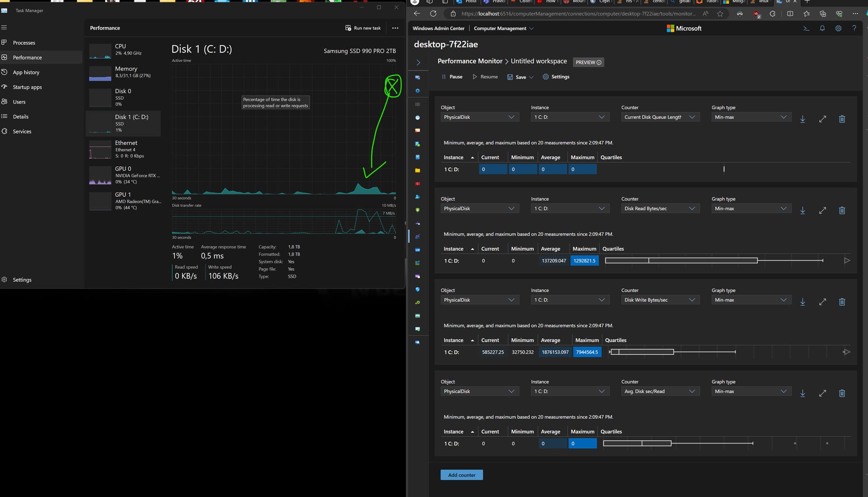
Task: Resume performance monitor collection
Action: (485, 77)
